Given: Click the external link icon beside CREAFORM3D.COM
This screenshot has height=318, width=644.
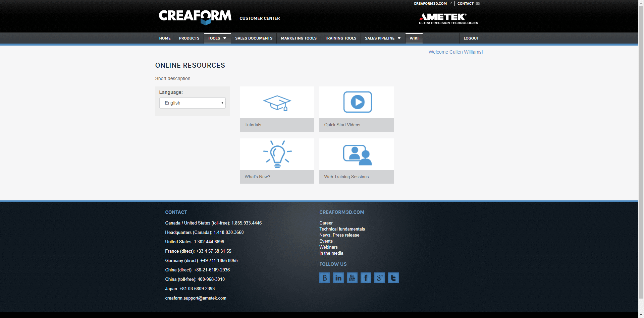Looking at the screenshot, I should tap(450, 4).
